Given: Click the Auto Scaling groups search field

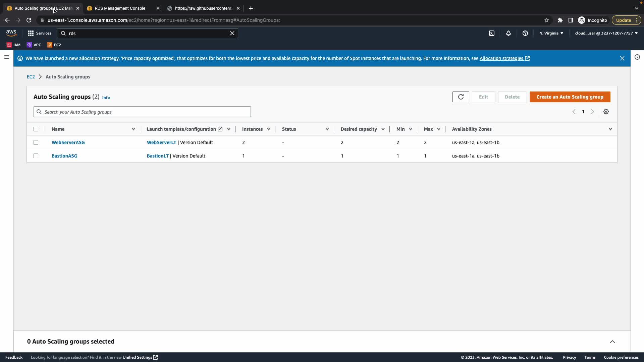Looking at the screenshot, I should [142, 112].
